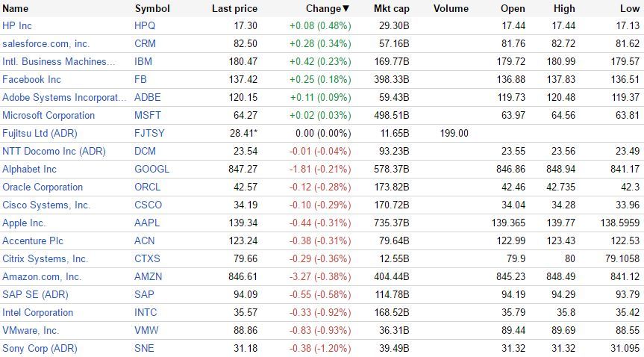Sort by the Last price header
Image resolution: width=644 pixels, height=357 pixels.
pyautogui.click(x=234, y=9)
